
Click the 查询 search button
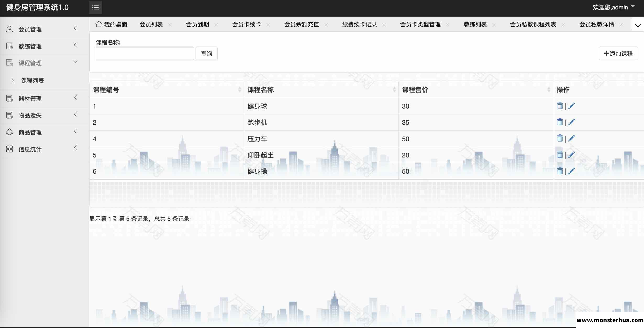pos(206,54)
